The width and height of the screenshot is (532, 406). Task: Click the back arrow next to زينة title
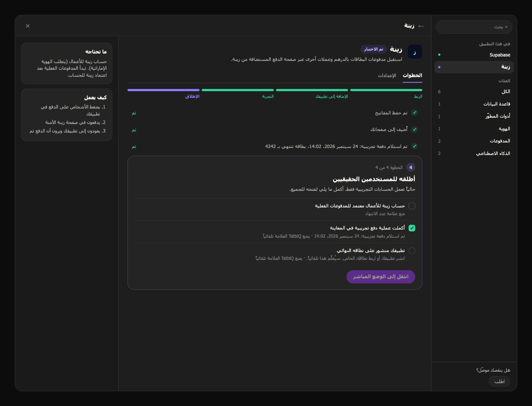421,26
